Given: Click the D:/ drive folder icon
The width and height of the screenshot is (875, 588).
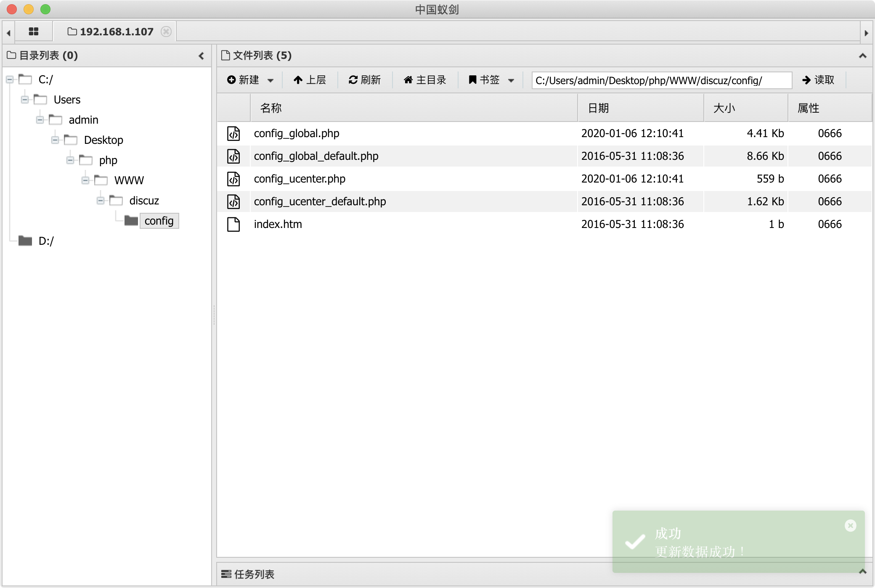Looking at the screenshot, I should (x=25, y=241).
